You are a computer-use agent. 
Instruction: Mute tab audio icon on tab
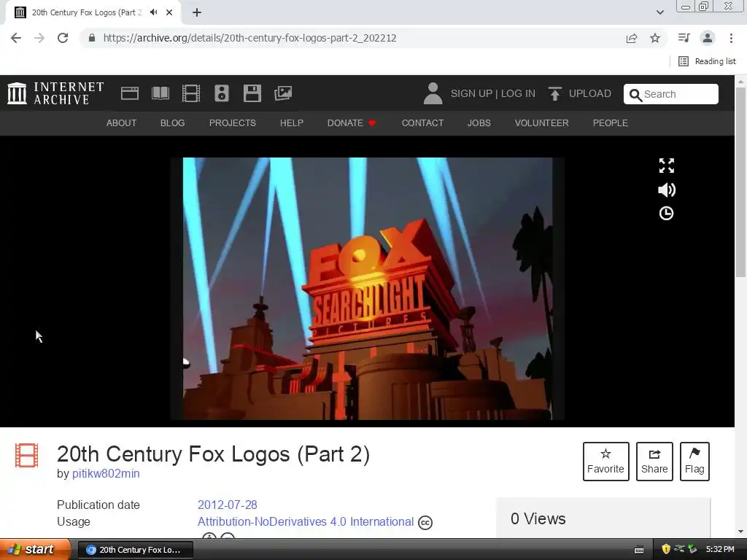click(153, 12)
